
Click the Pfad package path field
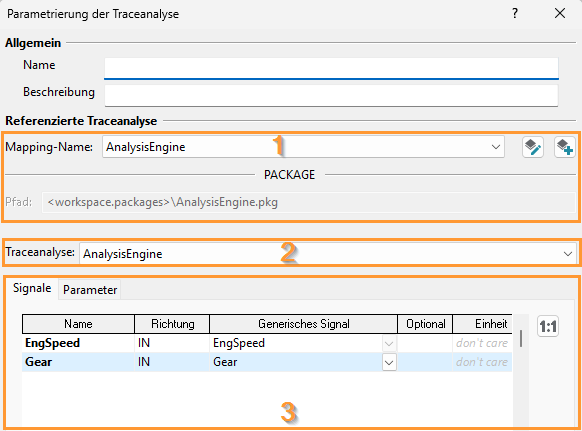pyautogui.click(x=308, y=202)
